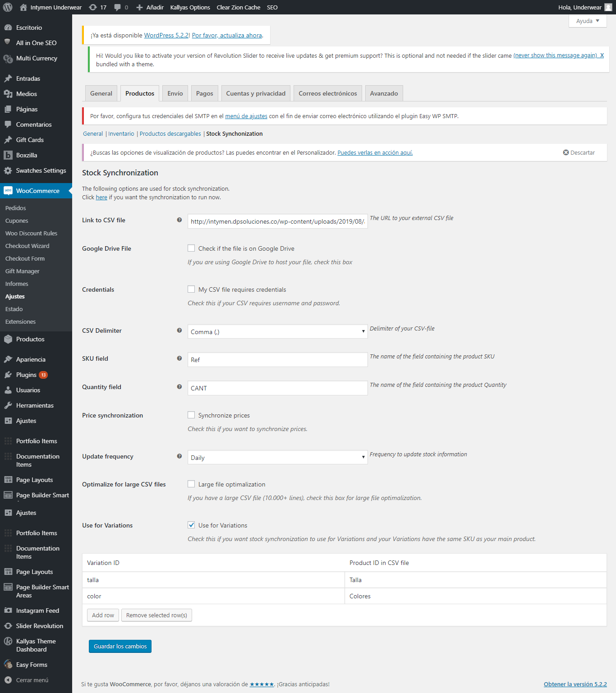
Task: Open Pedidos in WooCommerce submenu
Action: (x=16, y=208)
